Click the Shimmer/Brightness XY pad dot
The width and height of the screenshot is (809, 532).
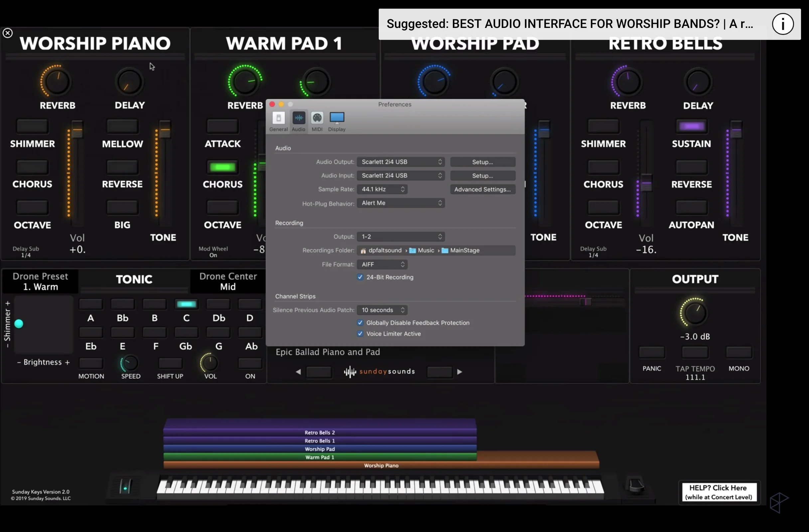(x=19, y=324)
